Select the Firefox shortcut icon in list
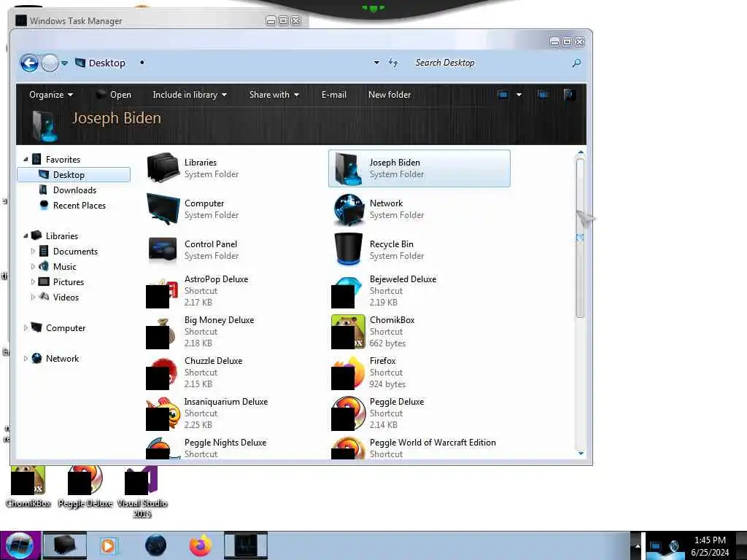The height and width of the screenshot is (560, 747). pyautogui.click(x=348, y=373)
